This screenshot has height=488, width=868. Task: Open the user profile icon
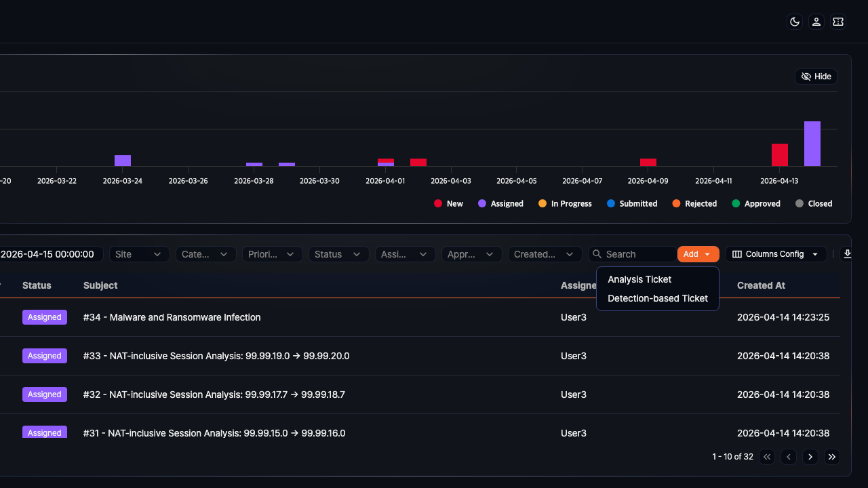click(816, 22)
